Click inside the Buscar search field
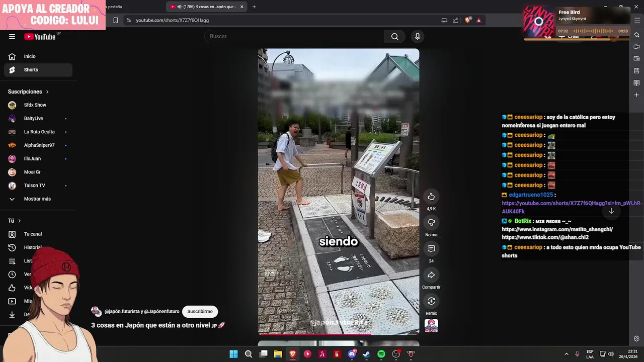 pyautogui.click(x=294, y=36)
